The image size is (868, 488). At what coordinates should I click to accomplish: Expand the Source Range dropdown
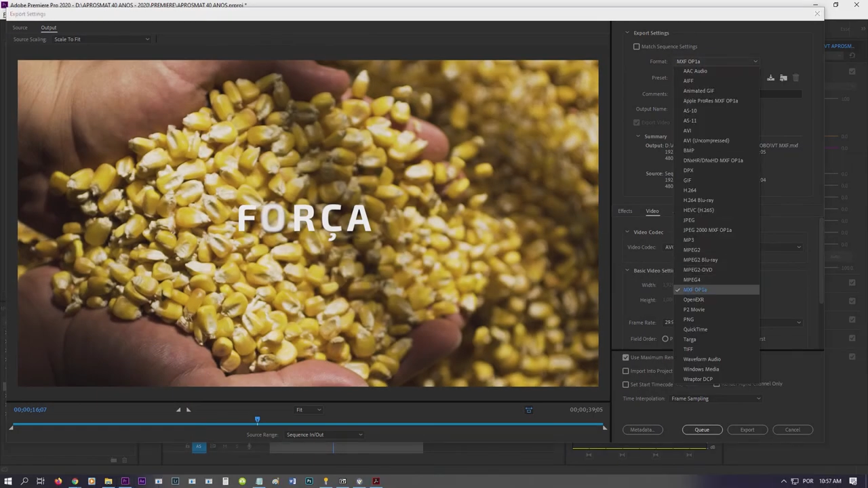[x=324, y=434]
